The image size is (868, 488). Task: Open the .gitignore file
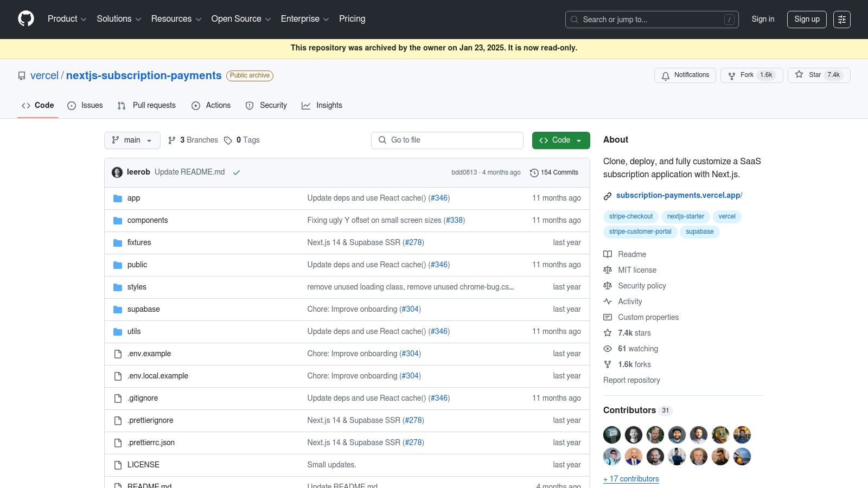(143, 398)
